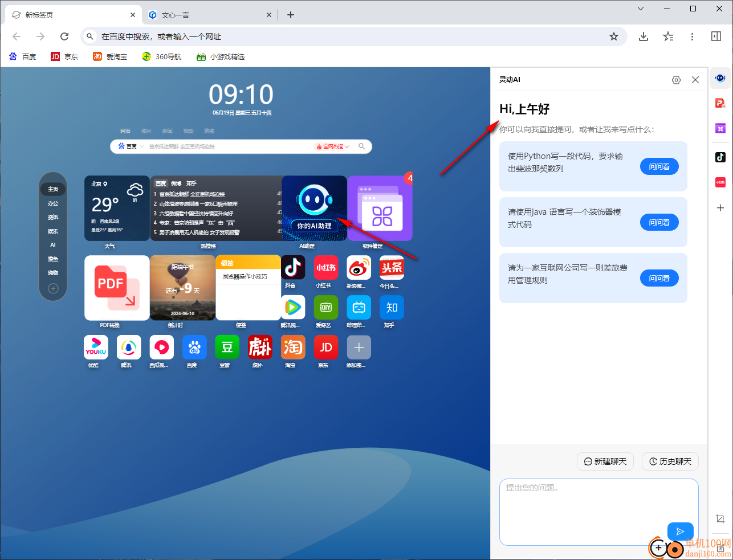
Task: Select the 图片 search tab
Action: (146, 131)
